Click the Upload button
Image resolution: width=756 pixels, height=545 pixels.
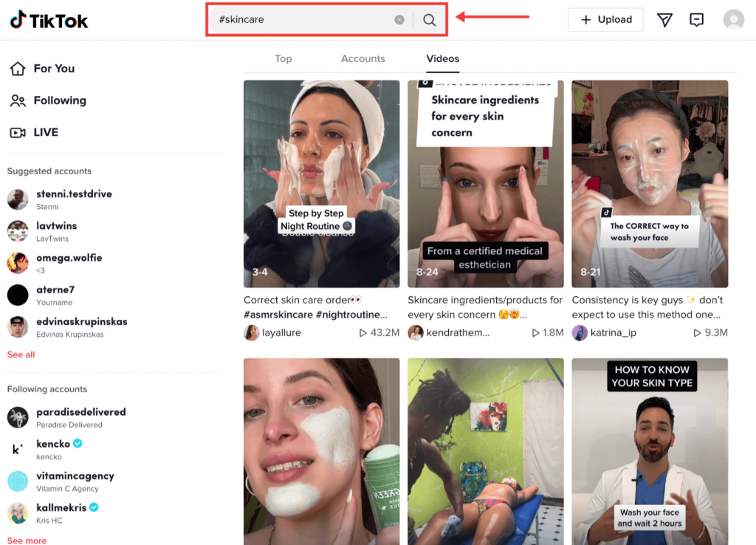(605, 20)
